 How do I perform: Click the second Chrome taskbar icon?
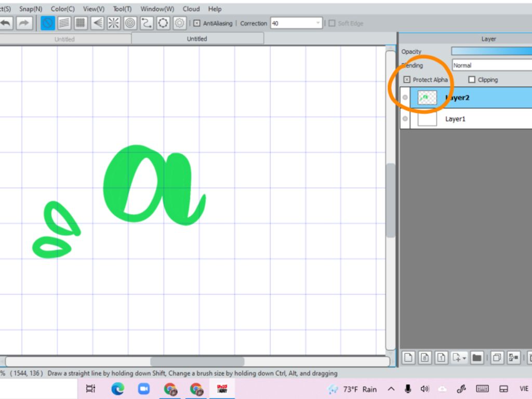pyautogui.click(x=196, y=389)
